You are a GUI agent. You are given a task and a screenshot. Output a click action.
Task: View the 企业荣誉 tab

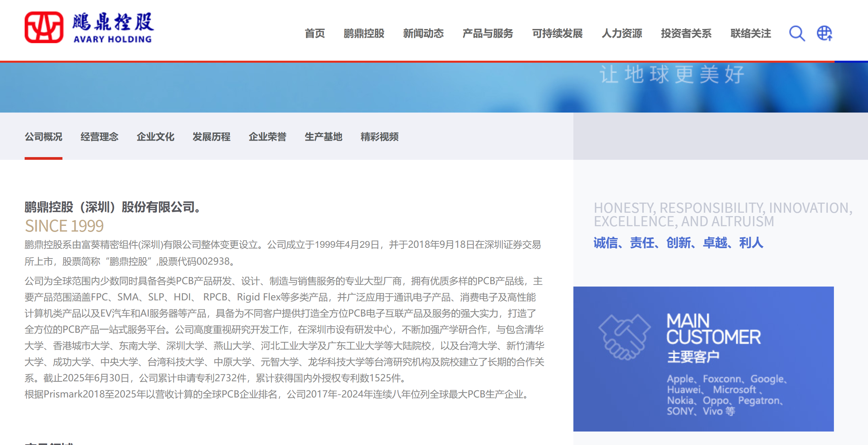pos(268,137)
